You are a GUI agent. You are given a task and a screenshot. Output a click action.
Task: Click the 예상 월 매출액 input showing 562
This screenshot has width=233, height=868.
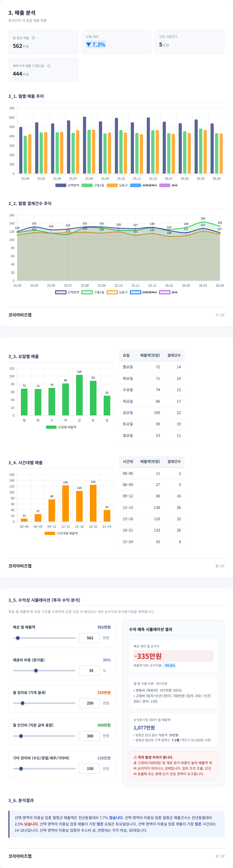89,638
